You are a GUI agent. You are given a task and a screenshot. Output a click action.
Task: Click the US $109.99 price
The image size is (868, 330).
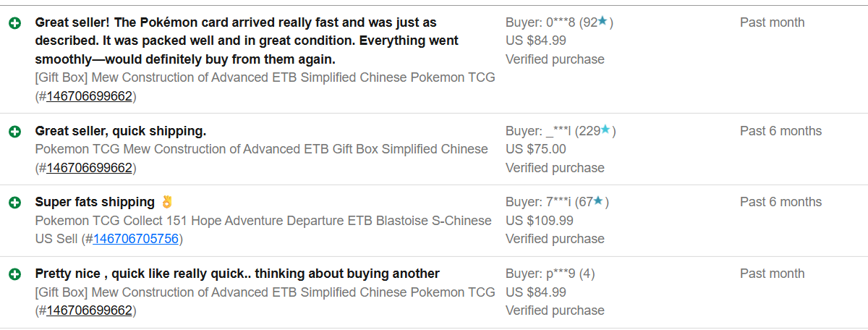click(x=540, y=221)
